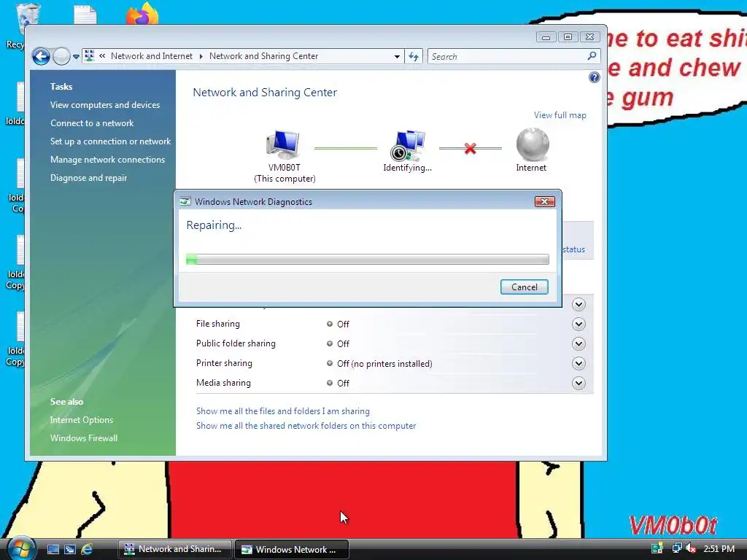The image size is (747, 560).
Task: Click the 2:51 PM taskbar clock
Action: 719,549
